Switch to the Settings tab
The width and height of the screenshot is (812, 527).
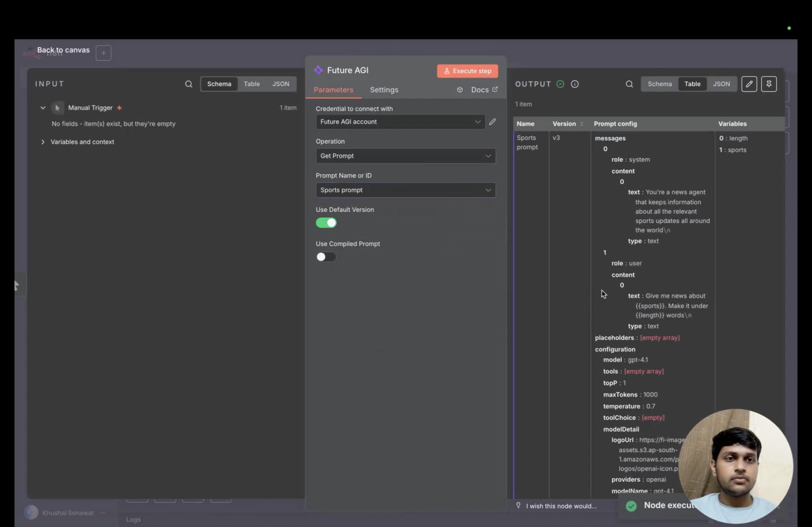[384, 90]
